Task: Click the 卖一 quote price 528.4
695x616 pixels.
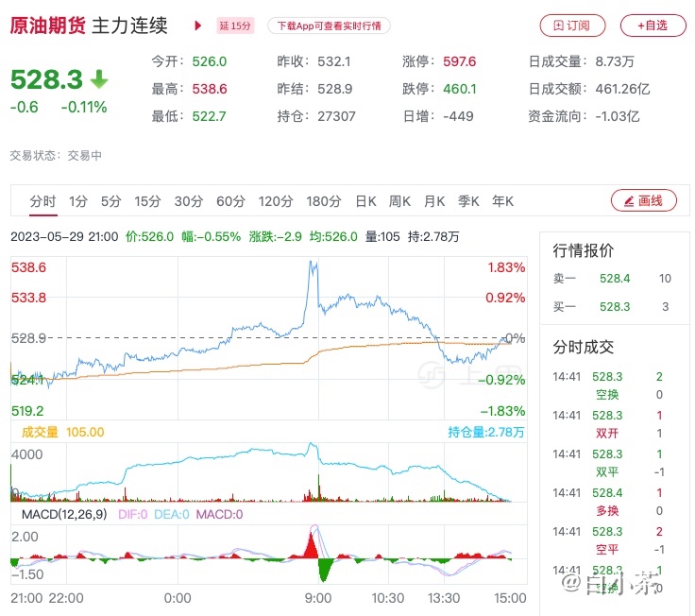Action: click(x=615, y=279)
